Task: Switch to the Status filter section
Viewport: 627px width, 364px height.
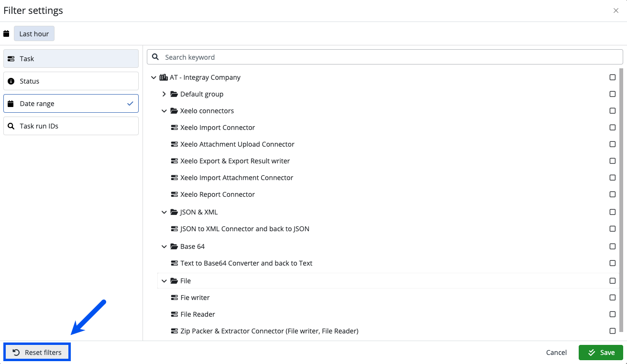Action: (x=71, y=81)
